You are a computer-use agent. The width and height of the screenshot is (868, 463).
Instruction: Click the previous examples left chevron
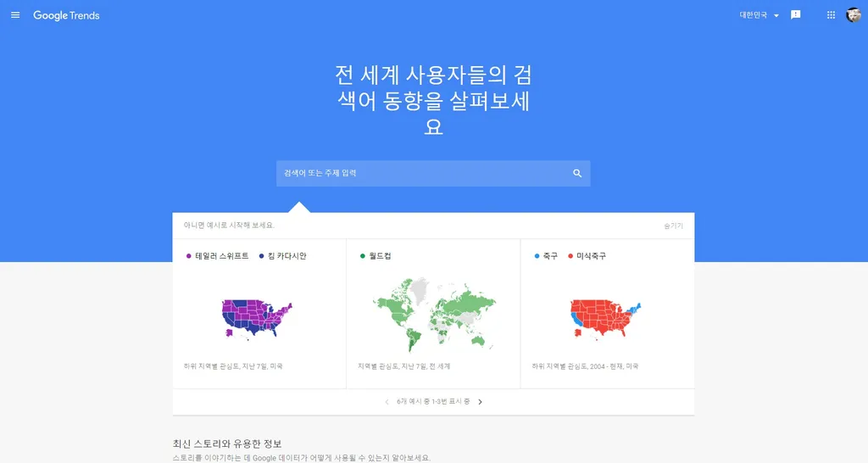(x=387, y=402)
